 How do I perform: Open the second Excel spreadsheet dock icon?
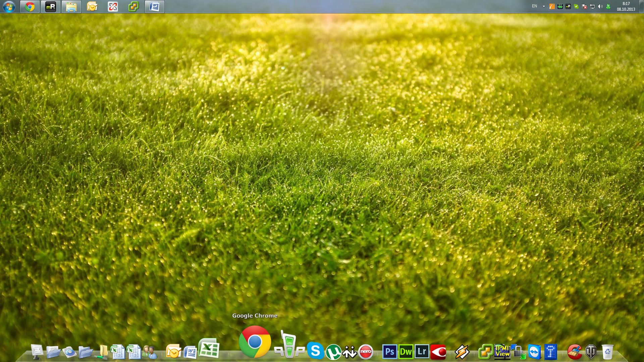coord(134,352)
